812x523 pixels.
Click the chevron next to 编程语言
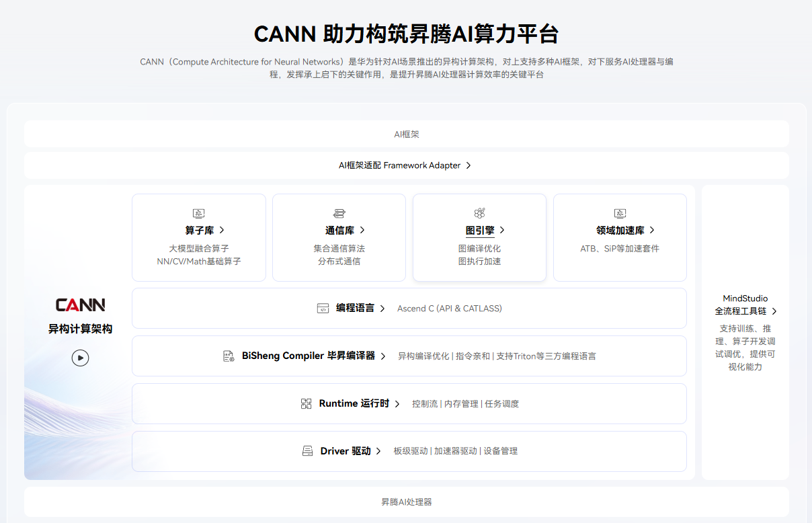pos(382,309)
